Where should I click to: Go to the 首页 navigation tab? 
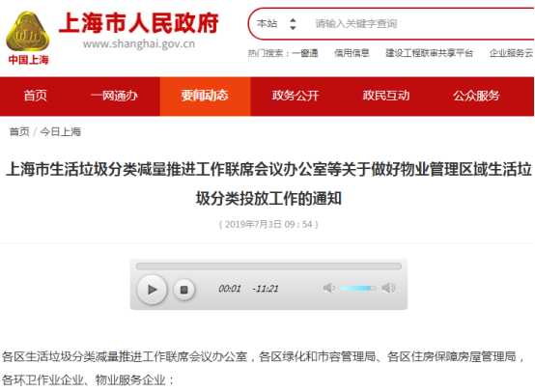[36, 96]
